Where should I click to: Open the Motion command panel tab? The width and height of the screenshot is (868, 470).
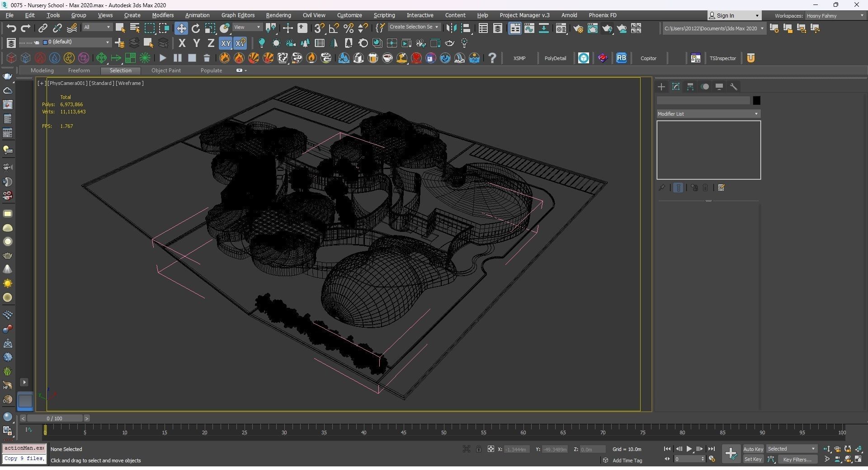[705, 87]
